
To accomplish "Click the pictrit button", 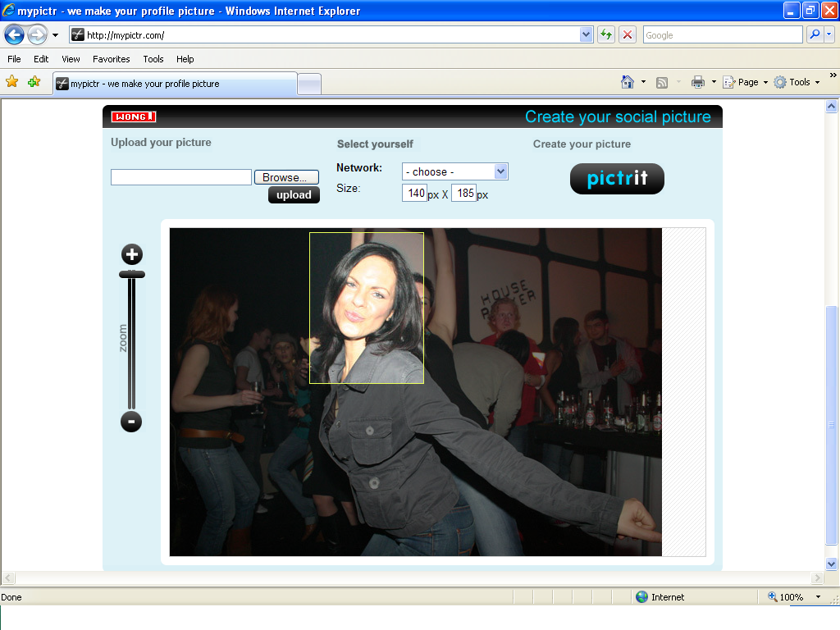I will pyautogui.click(x=617, y=179).
